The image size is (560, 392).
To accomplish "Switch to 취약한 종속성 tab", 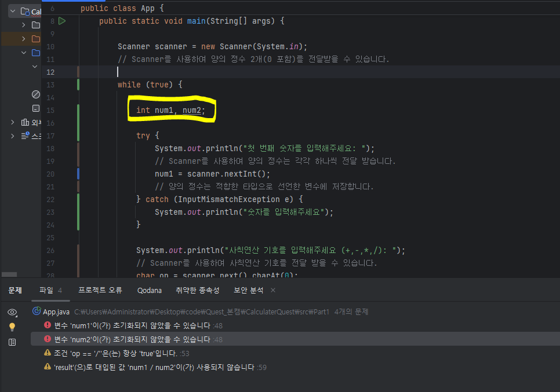I will (197, 290).
